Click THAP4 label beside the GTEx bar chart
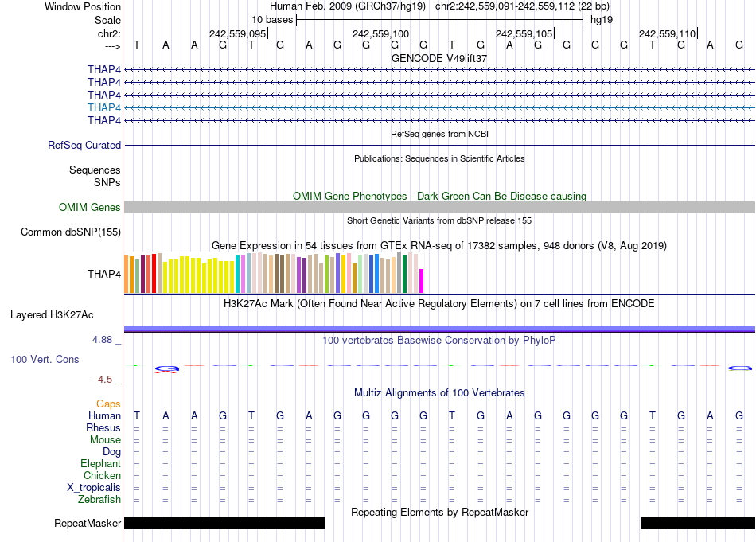Screen dimensions: 756x542 (104, 274)
